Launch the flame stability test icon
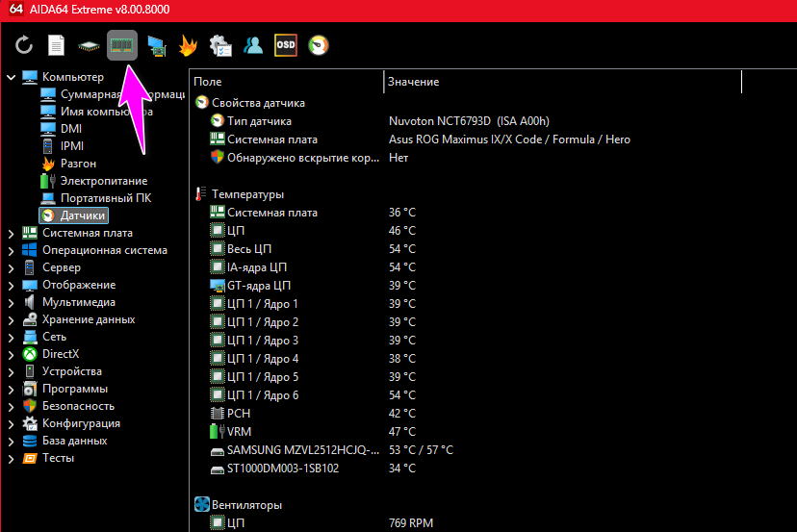Image resolution: width=797 pixels, height=532 pixels. pos(189,45)
